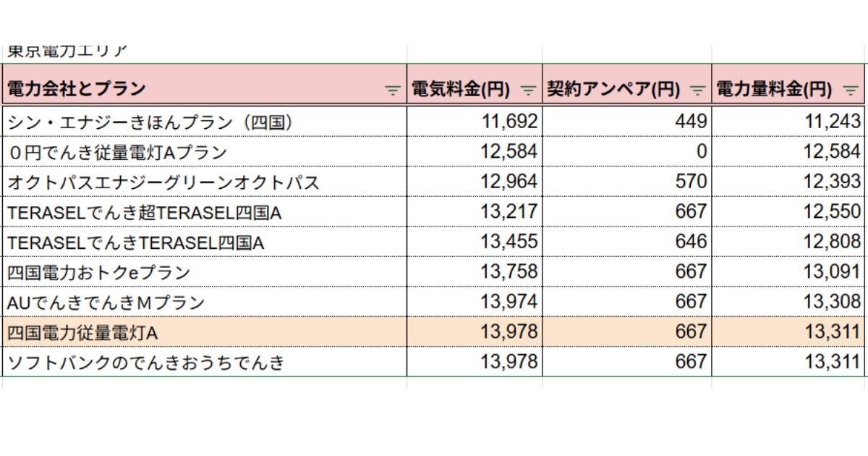Select the 11,243 energy charge cell
The height and width of the screenshot is (456, 868).
click(788, 122)
